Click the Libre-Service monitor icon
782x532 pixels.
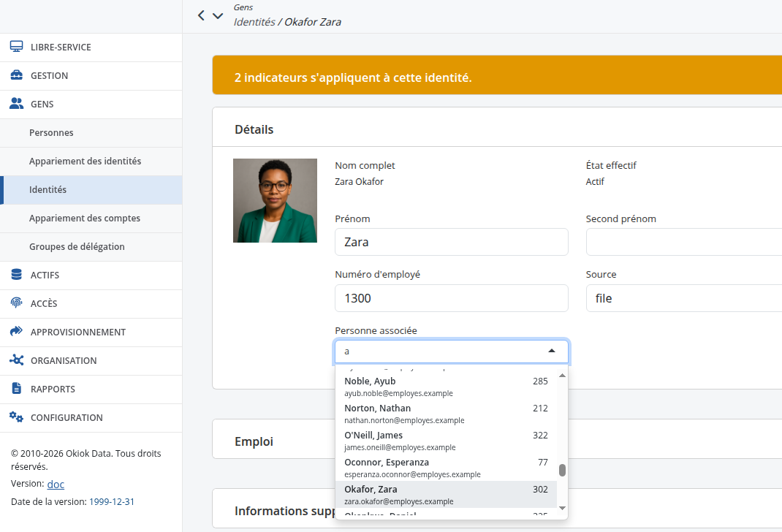17,47
